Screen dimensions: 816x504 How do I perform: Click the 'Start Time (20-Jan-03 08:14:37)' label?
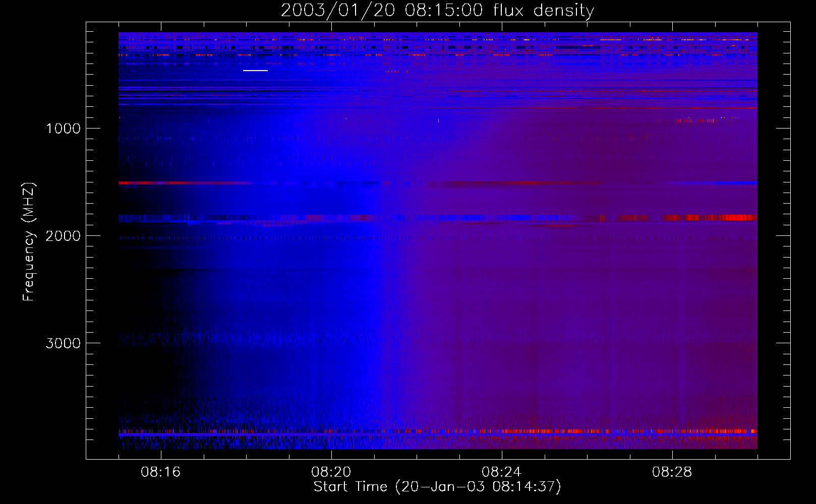pos(437,487)
